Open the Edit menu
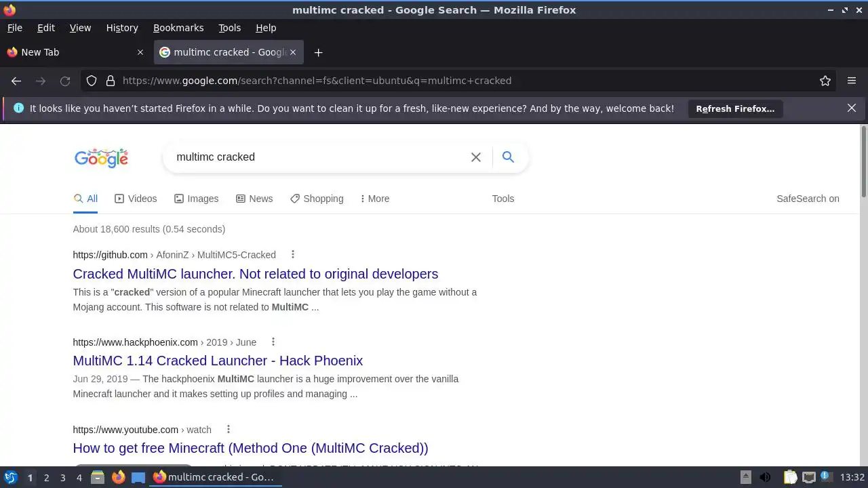The image size is (868, 488). (x=46, y=28)
